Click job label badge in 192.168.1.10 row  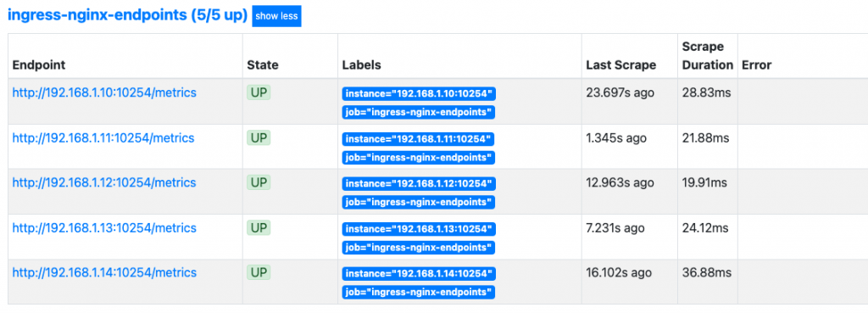click(419, 113)
